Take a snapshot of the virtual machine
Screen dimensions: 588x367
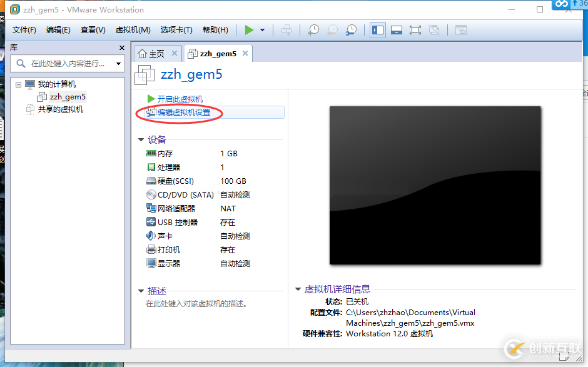pos(313,29)
